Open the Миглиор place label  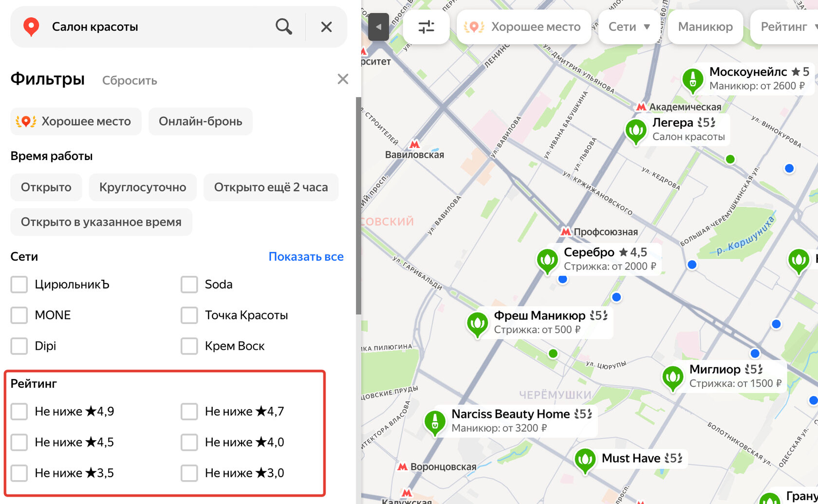pyautogui.click(x=735, y=376)
